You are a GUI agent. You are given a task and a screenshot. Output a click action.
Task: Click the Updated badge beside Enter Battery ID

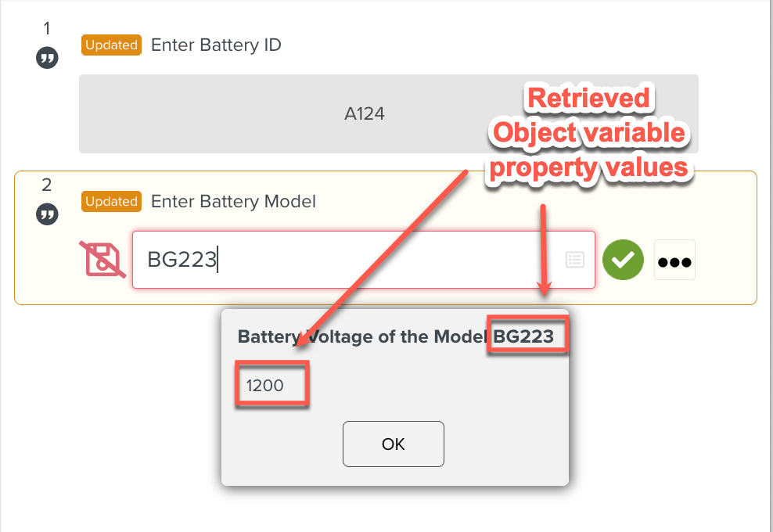(111, 45)
